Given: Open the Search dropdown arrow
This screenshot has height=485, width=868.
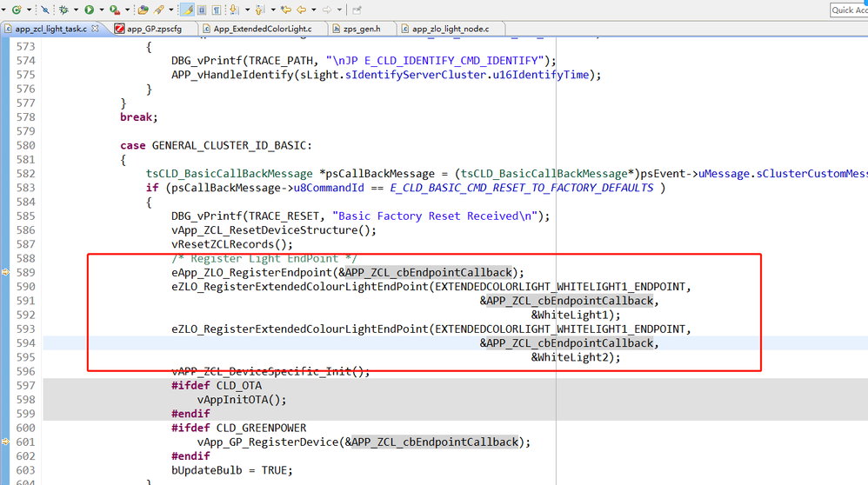Looking at the screenshot, I should (171, 10).
